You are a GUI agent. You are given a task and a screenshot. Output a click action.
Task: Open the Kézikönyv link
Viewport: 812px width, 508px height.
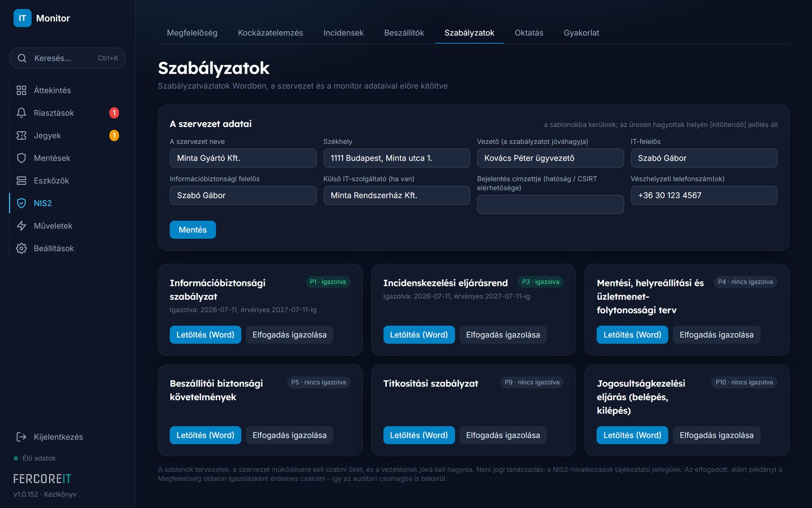pyautogui.click(x=60, y=494)
